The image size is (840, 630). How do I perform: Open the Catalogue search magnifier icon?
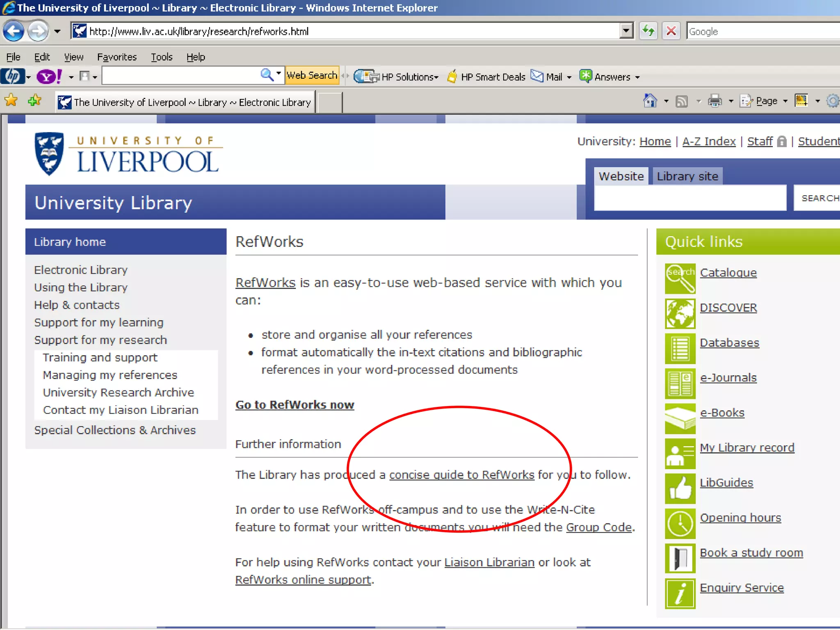680,278
